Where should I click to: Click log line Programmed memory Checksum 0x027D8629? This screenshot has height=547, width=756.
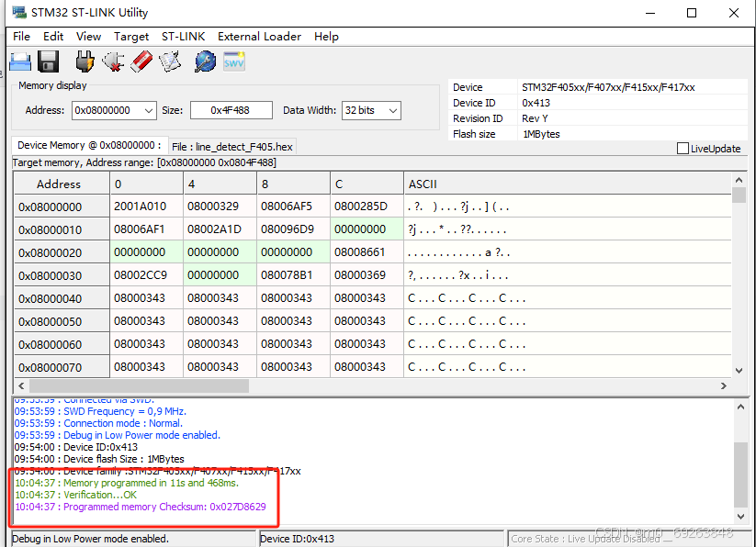pos(141,507)
